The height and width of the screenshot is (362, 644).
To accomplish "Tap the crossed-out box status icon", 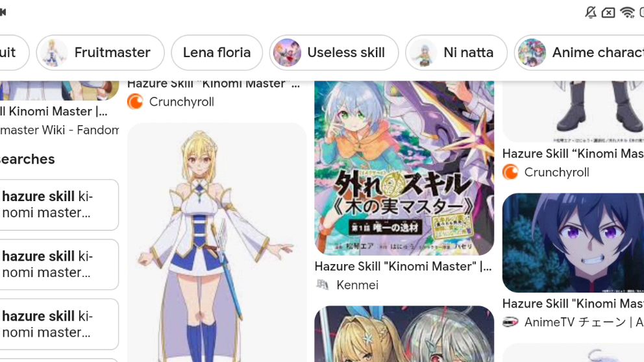I will tap(608, 13).
